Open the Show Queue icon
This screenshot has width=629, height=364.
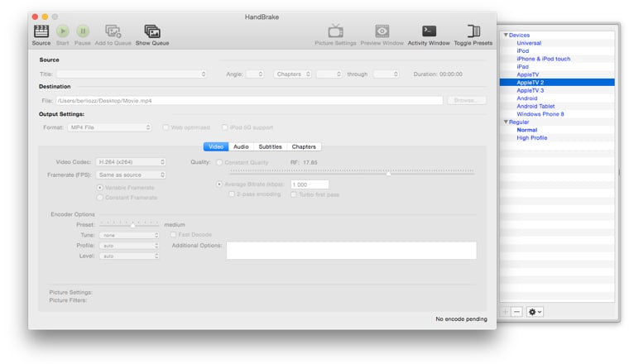click(x=152, y=31)
